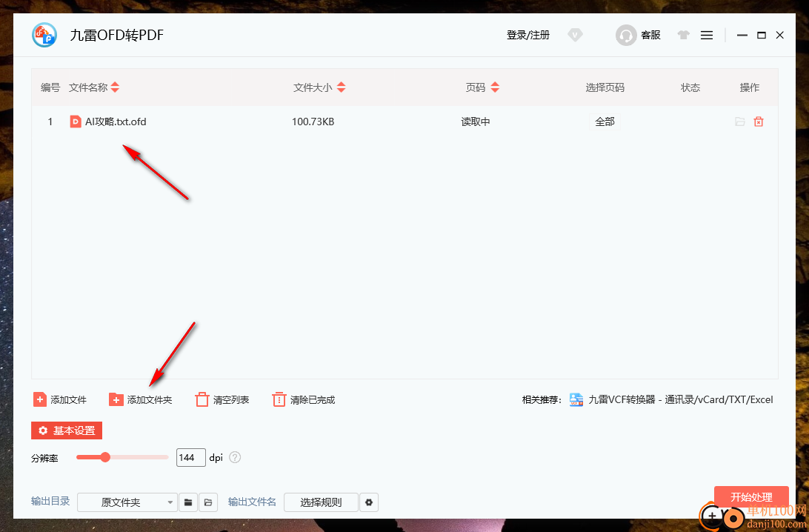Screen dimensions: 809x532
Task: Sort by 页码 using the arrows
Action: (495, 87)
